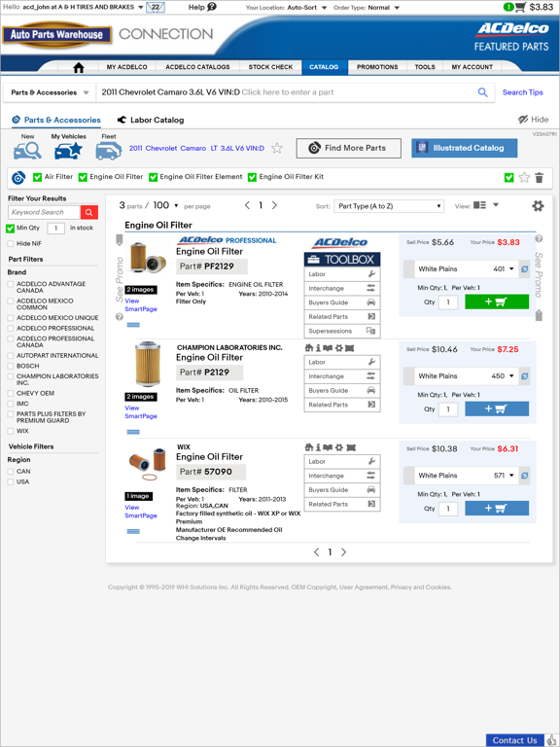Open the 100 per page dropdown
The width and height of the screenshot is (560, 747).
165,205
